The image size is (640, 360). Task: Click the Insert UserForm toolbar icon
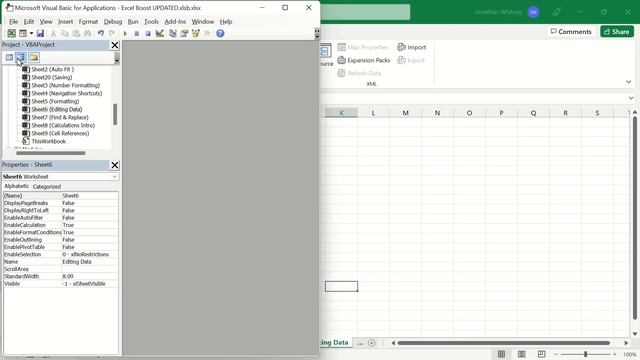(x=23, y=33)
